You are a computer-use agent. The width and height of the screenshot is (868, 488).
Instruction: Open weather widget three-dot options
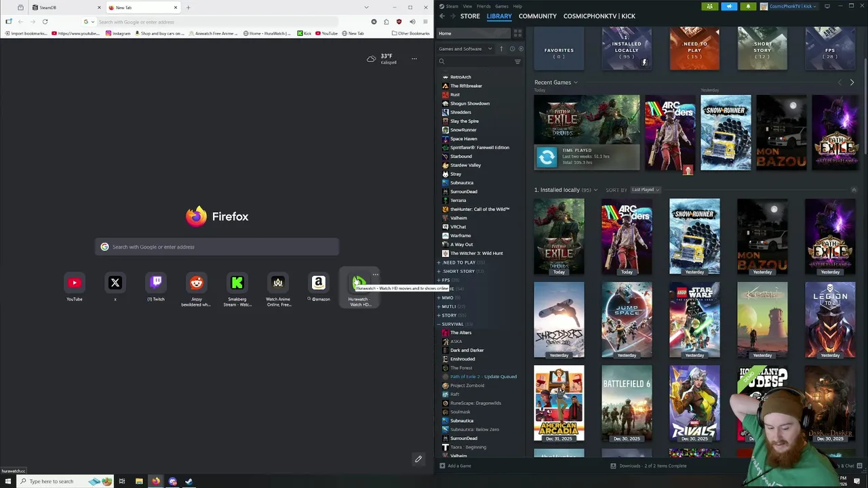414,59
